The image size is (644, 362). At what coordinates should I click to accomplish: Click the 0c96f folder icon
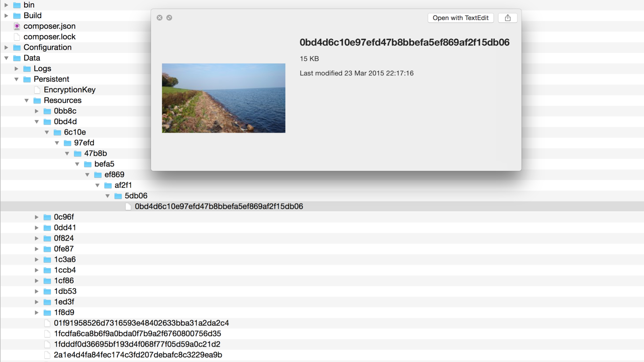[47, 217]
